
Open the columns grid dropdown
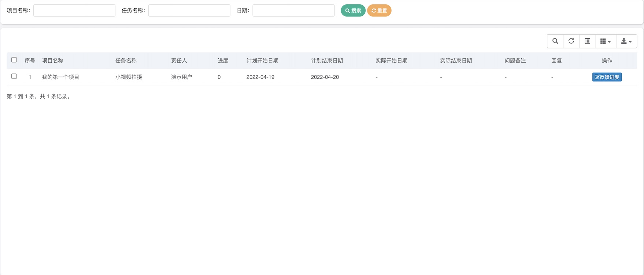tap(606, 41)
